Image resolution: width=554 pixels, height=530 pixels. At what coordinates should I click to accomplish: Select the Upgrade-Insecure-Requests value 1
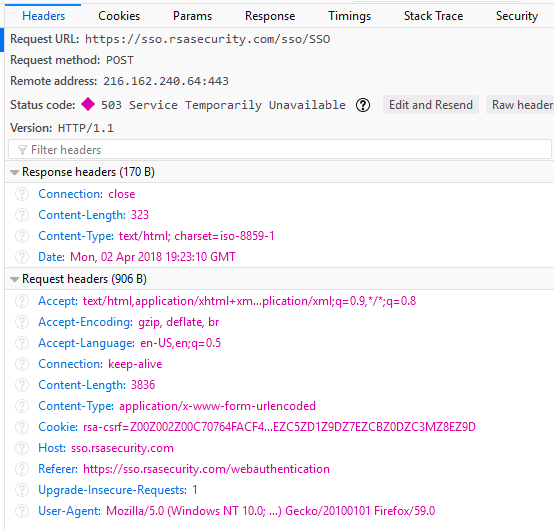(195, 490)
